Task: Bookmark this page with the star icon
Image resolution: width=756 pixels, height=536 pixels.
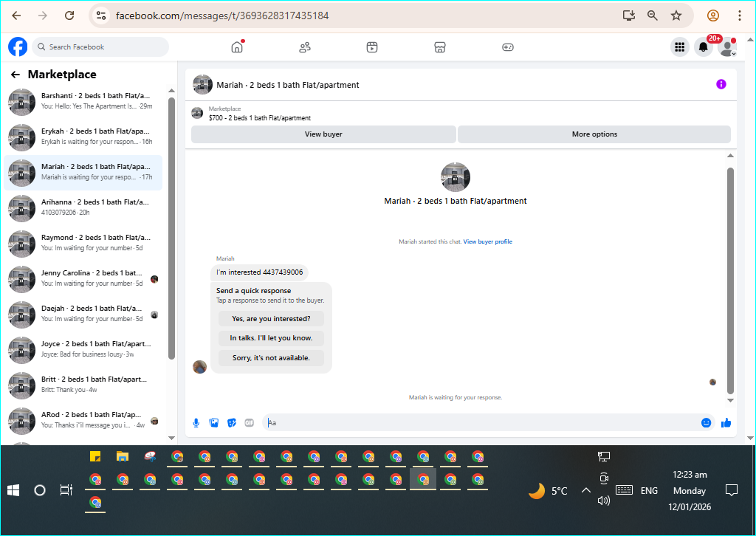Action: tap(676, 16)
